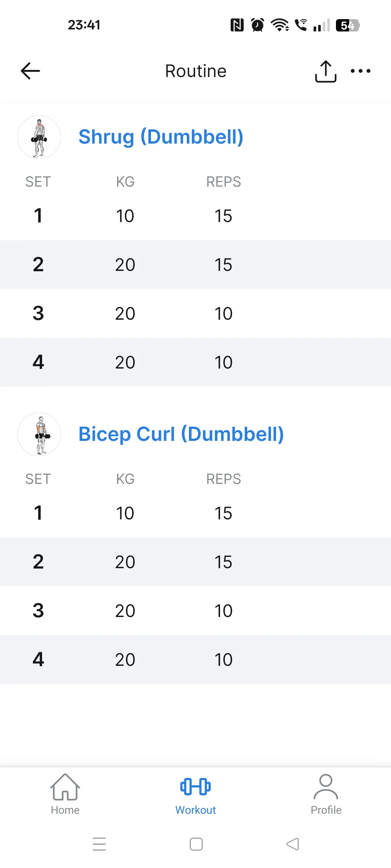Tap the Bicep Curl exercise thumbnail
This screenshot has width=391, height=868.
click(39, 434)
